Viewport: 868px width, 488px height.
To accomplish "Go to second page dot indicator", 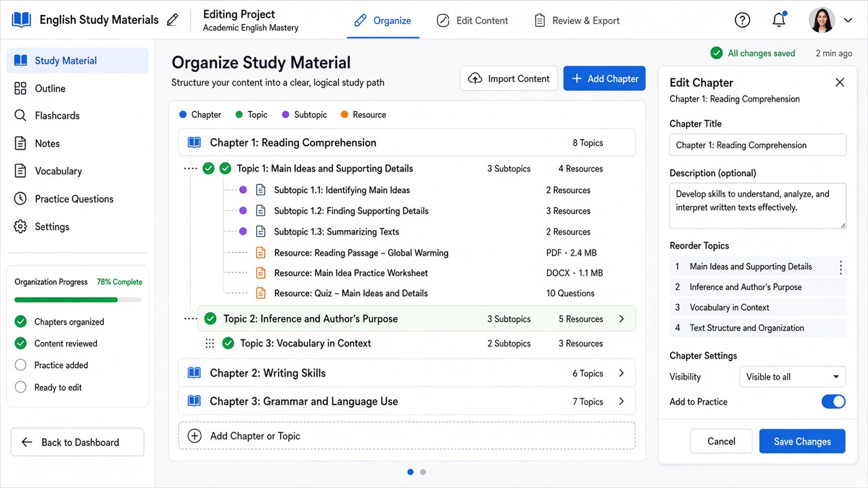I will pos(423,472).
